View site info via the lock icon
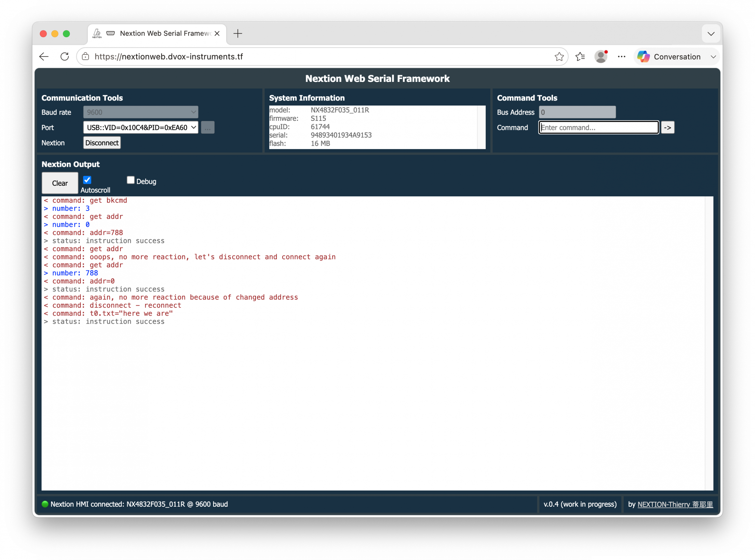 pos(86,57)
